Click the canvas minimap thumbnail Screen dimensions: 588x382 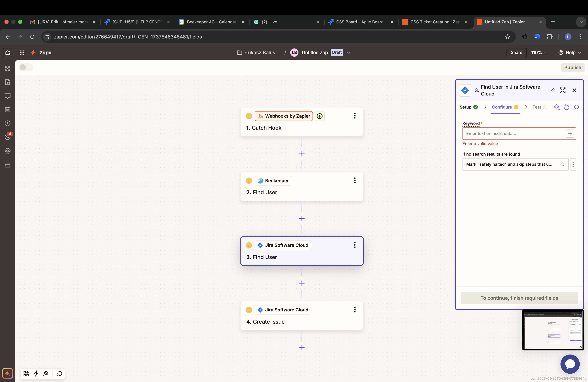tap(553, 330)
